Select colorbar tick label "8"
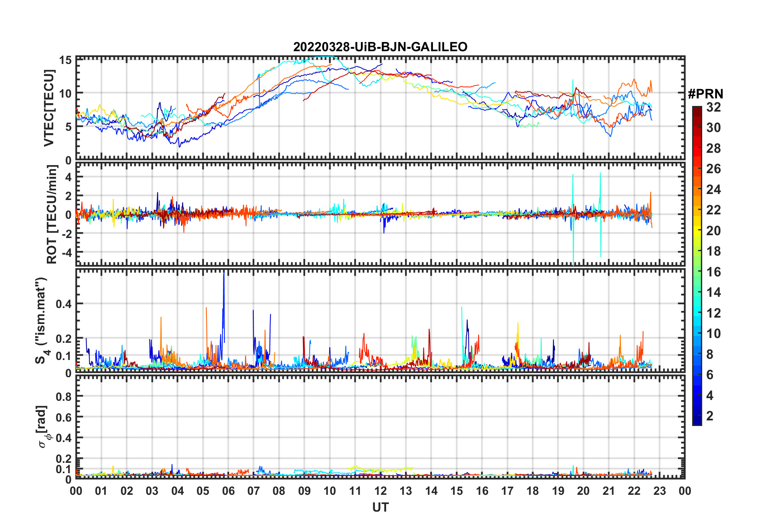 (710, 354)
